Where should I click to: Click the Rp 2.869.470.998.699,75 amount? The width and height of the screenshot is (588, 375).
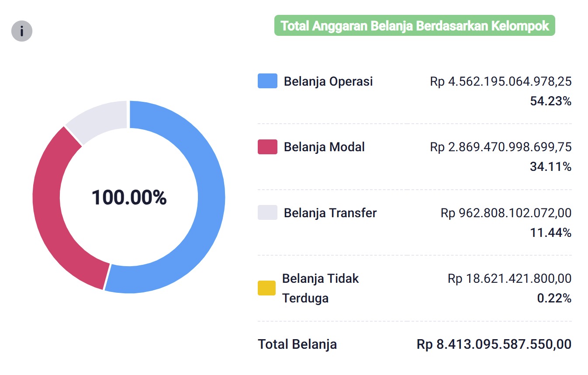[x=501, y=147]
